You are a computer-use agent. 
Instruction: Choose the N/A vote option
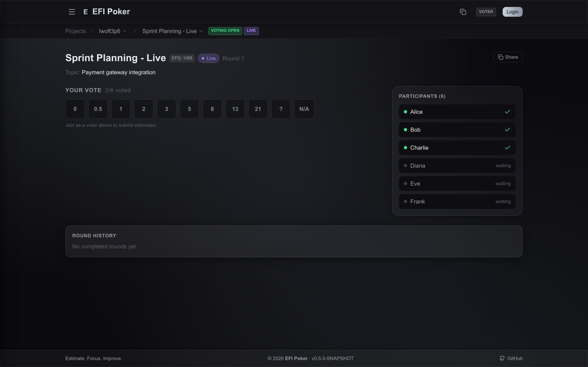[x=304, y=109]
